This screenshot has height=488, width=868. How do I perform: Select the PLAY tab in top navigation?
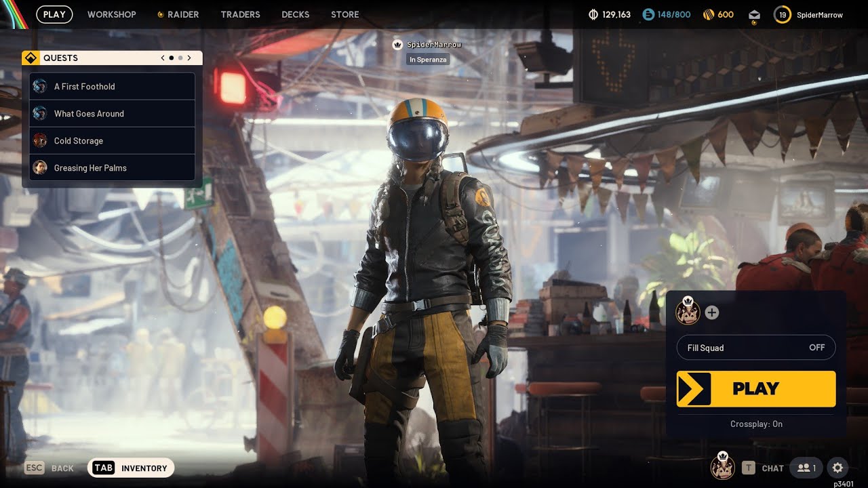click(54, 14)
